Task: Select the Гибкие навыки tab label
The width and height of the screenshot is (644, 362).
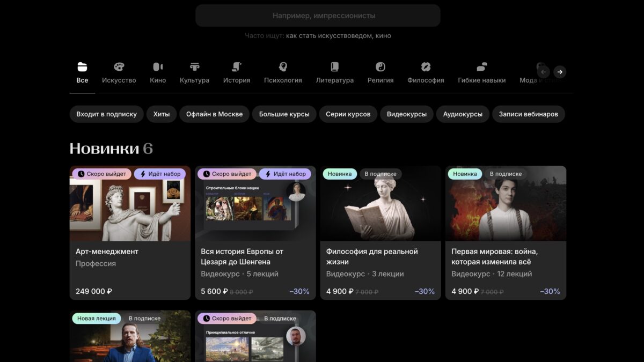Action: coord(482,80)
